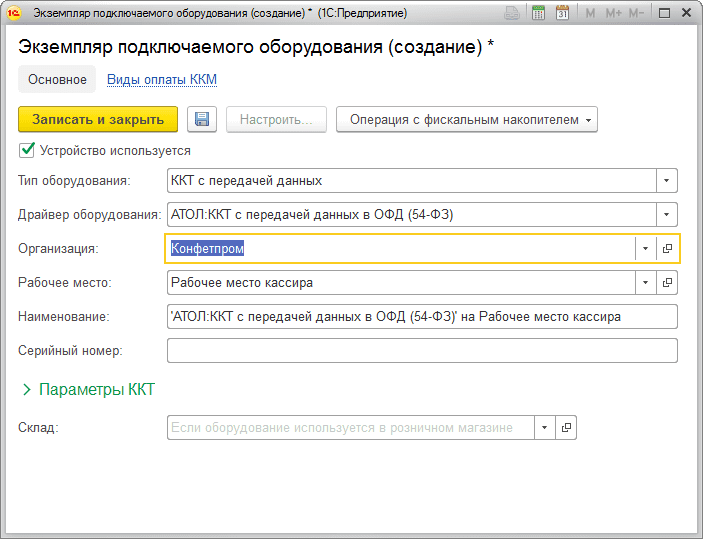Open the Организация item form icon
This screenshot has width=703, height=539.
point(667,248)
